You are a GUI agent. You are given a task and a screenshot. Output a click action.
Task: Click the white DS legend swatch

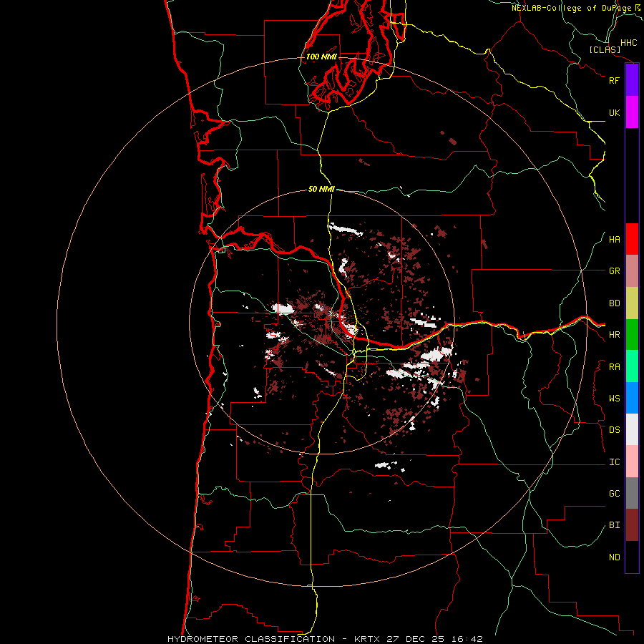pos(632,429)
